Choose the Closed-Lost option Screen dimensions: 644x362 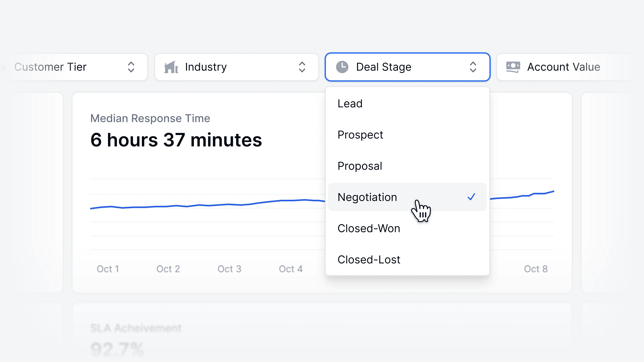[x=369, y=260]
